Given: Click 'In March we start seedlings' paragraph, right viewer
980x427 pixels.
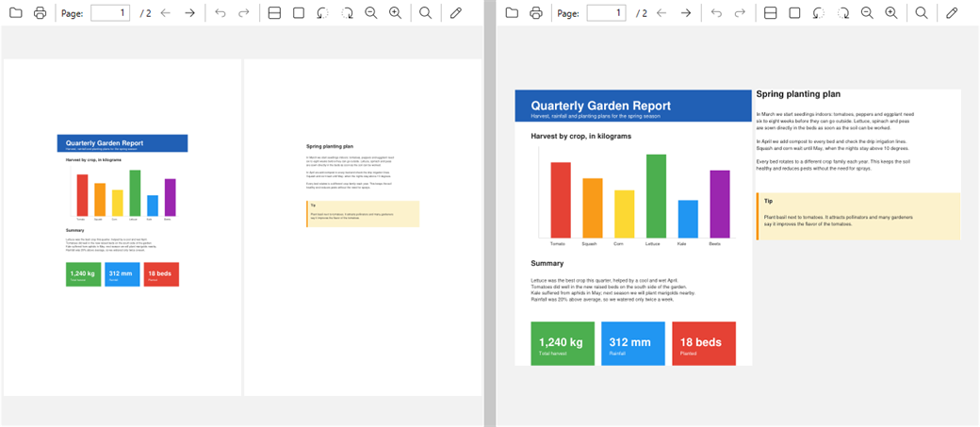Looking at the screenshot, I should pyautogui.click(x=835, y=121).
